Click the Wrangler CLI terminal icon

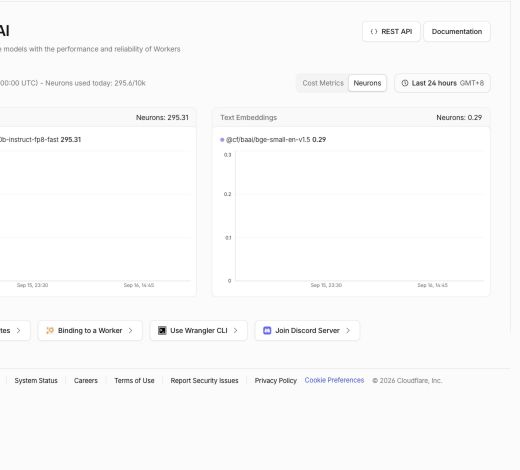tap(162, 330)
